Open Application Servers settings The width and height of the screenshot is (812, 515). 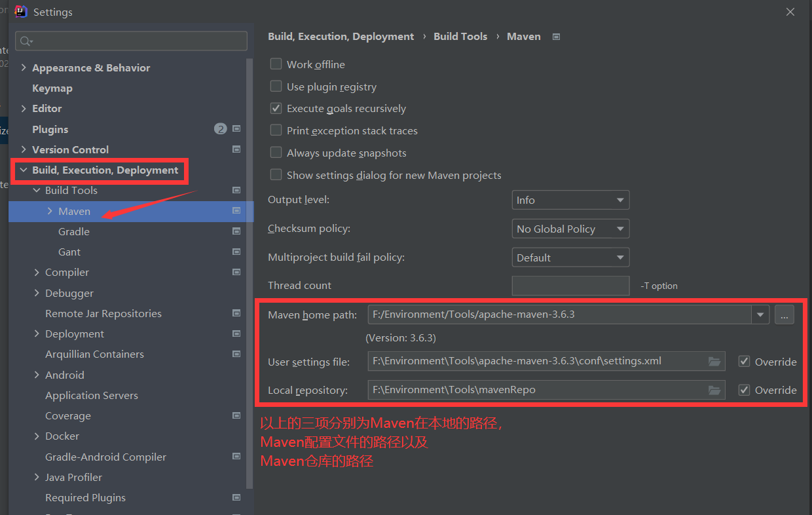(x=92, y=395)
